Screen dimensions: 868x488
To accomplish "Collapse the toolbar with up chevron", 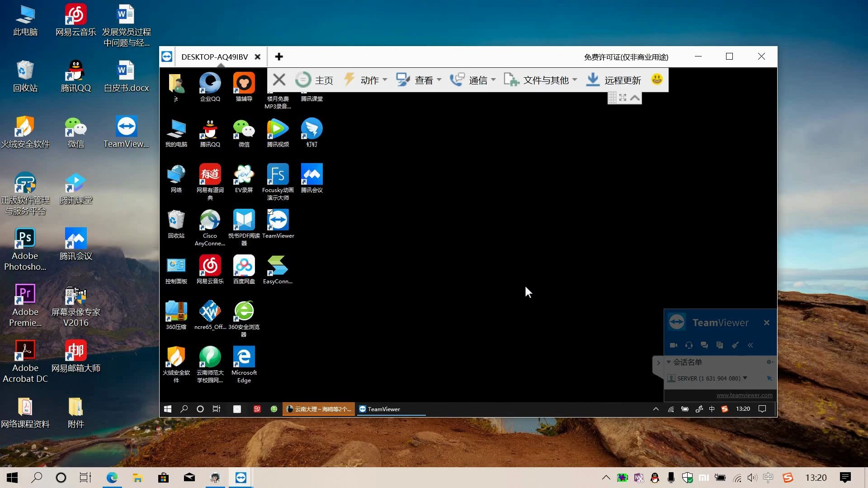I will pyautogui.click(x=635, y=98).
